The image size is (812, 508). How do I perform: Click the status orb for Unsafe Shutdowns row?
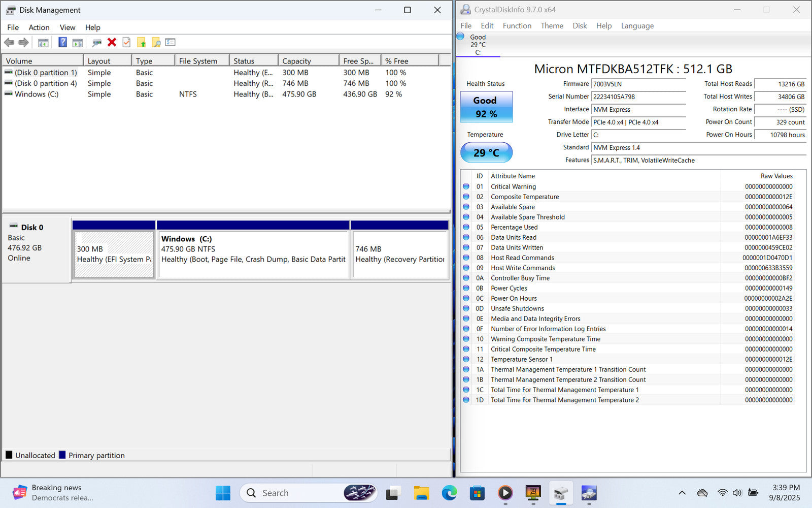[466, 308]
